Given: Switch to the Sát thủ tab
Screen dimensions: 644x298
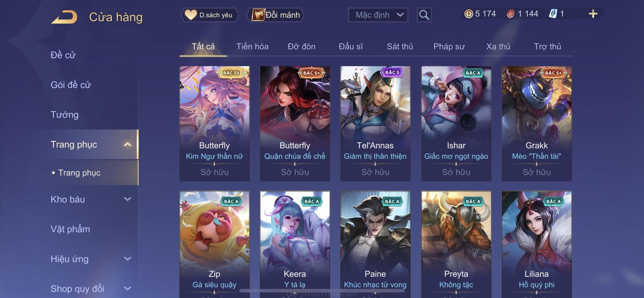Looking at the screenshot, I should click(x=400, y=47).
